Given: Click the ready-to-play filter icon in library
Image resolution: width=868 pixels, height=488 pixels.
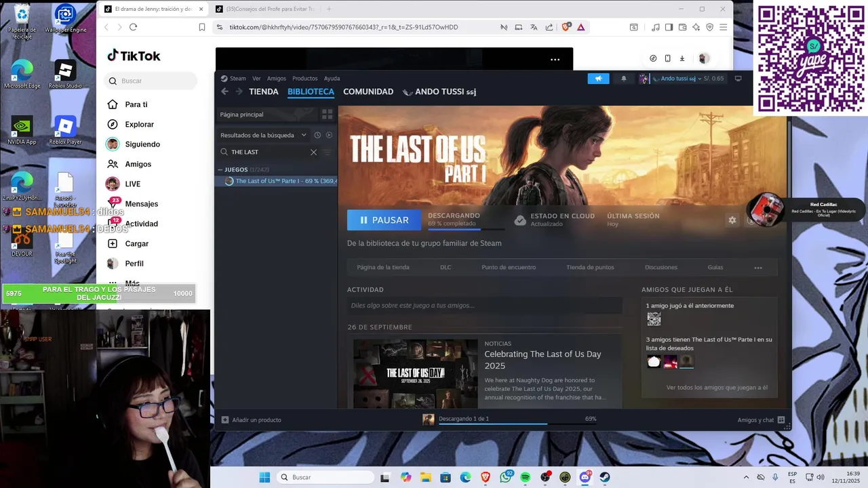Looking at the screenshot, I should pyautogui.click(x=329, y=135).
